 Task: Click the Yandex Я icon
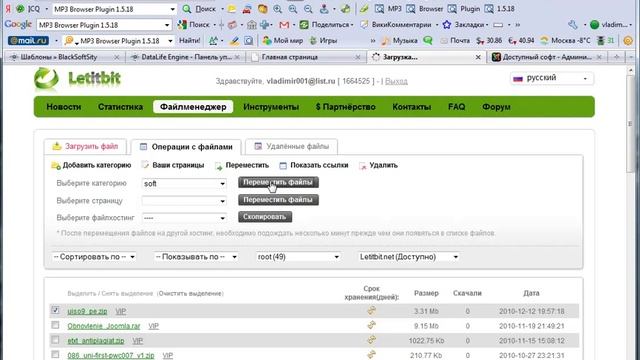8,9
